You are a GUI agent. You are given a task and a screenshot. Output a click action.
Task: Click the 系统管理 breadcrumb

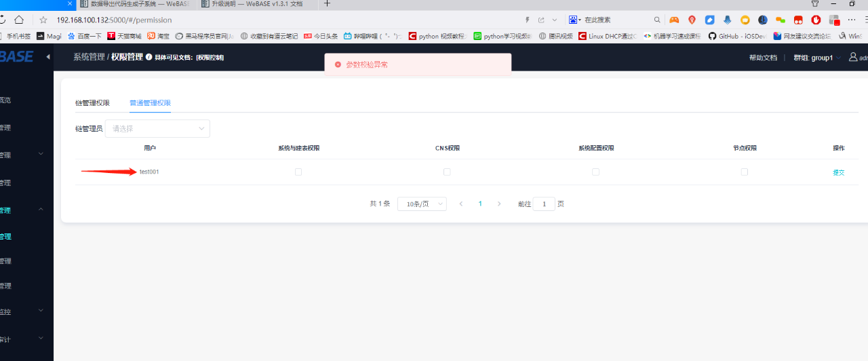[x=89, y=58]
